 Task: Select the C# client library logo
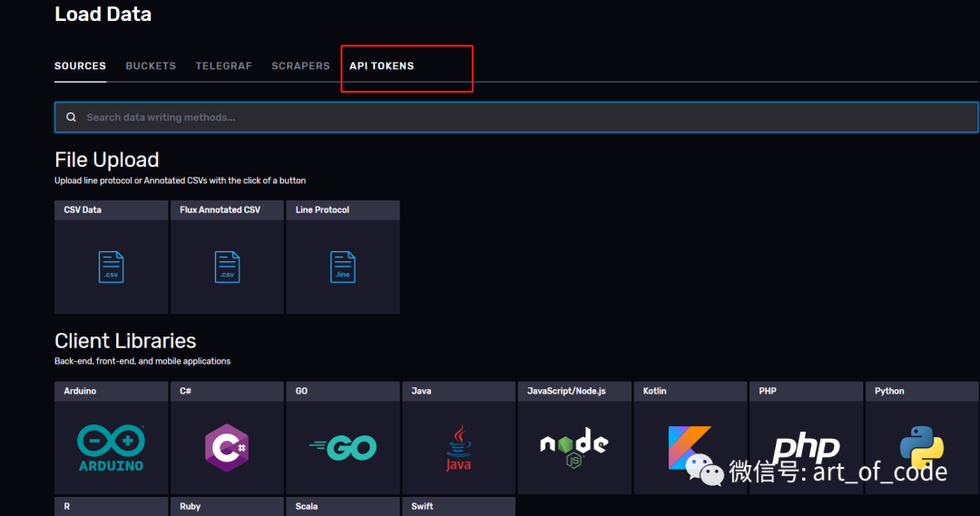coord(227,447)
